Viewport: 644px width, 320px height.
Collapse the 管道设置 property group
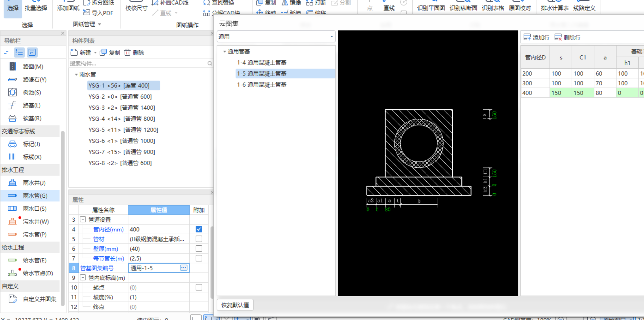(83, 219)
